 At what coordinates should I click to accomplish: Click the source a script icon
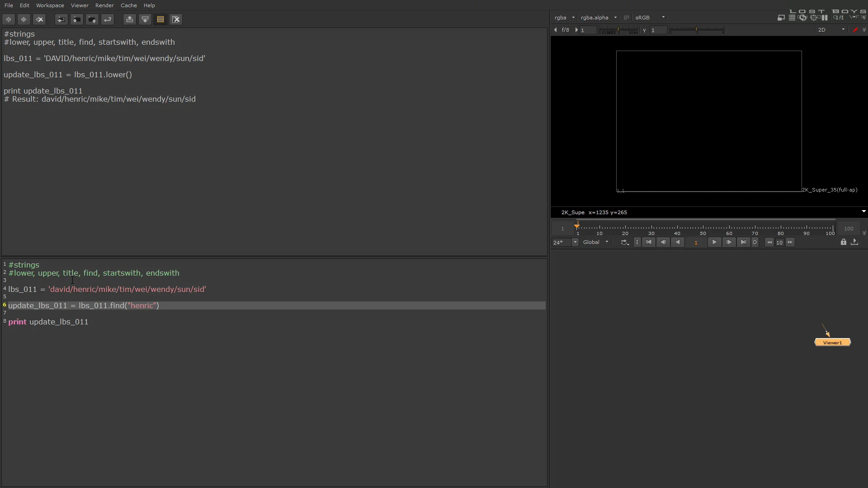click(x=61, y=19)
